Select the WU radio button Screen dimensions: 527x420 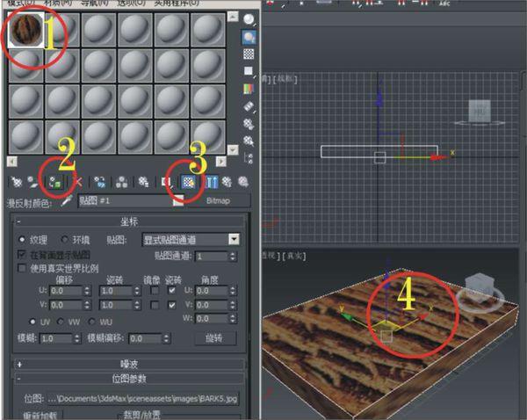pos(91,322)
